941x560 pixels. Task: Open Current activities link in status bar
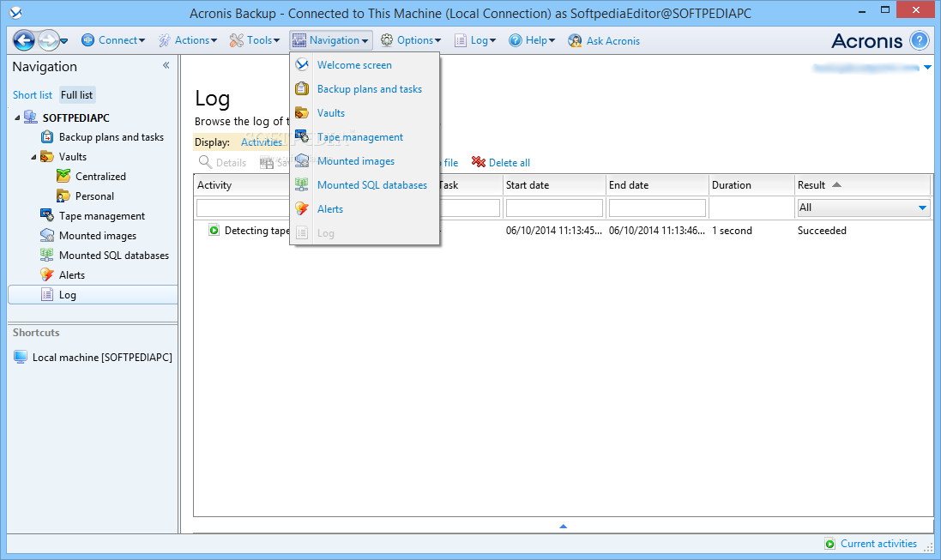point(878,543)
